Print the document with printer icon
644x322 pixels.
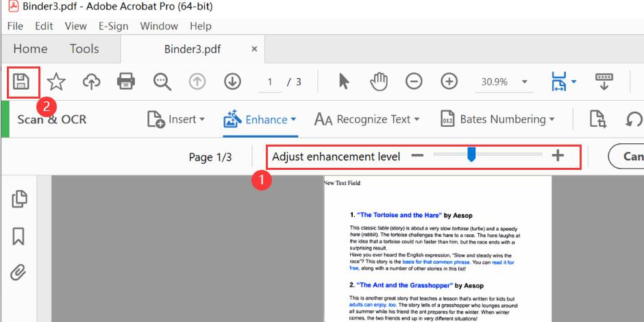point(126,82)
